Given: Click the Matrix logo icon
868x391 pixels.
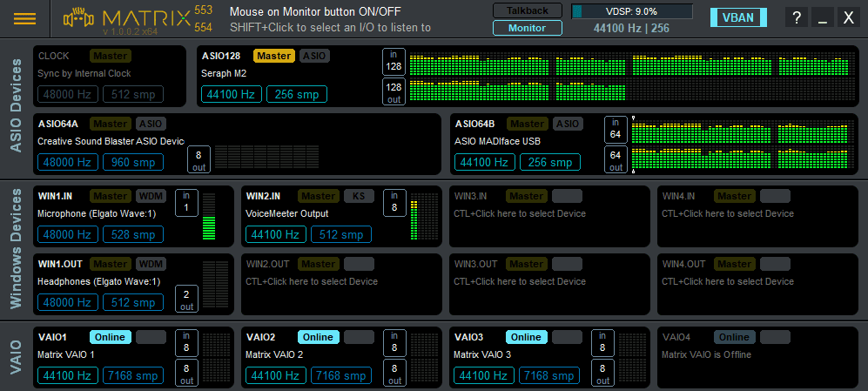Looking at the screenshot, I should click(80, 18).
